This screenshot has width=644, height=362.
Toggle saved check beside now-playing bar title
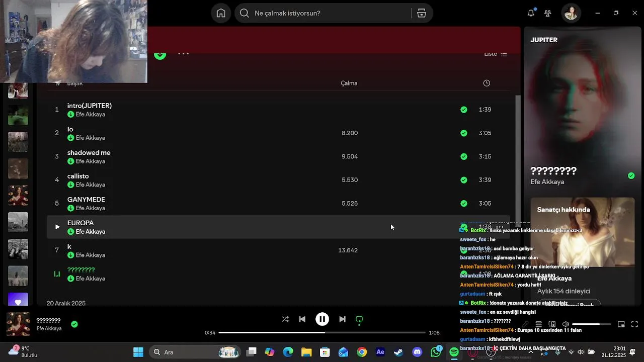(x=74, y=324)
